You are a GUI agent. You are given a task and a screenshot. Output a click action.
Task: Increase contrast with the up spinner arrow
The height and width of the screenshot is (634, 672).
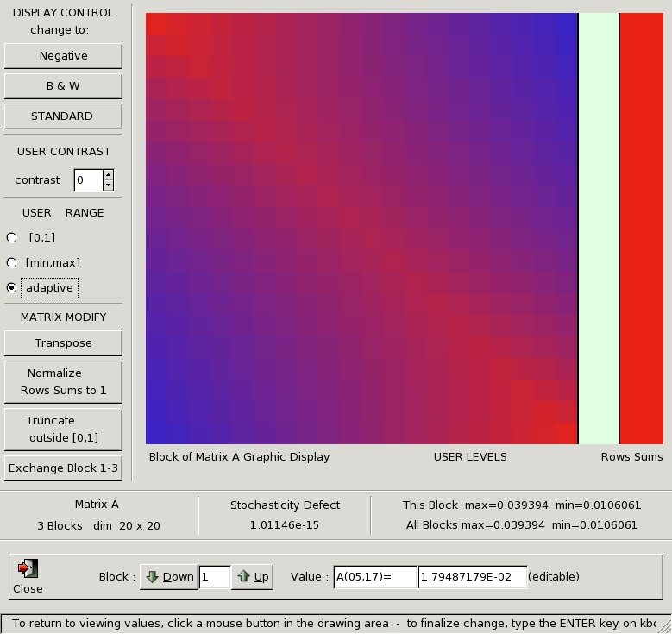pos(108,175)
